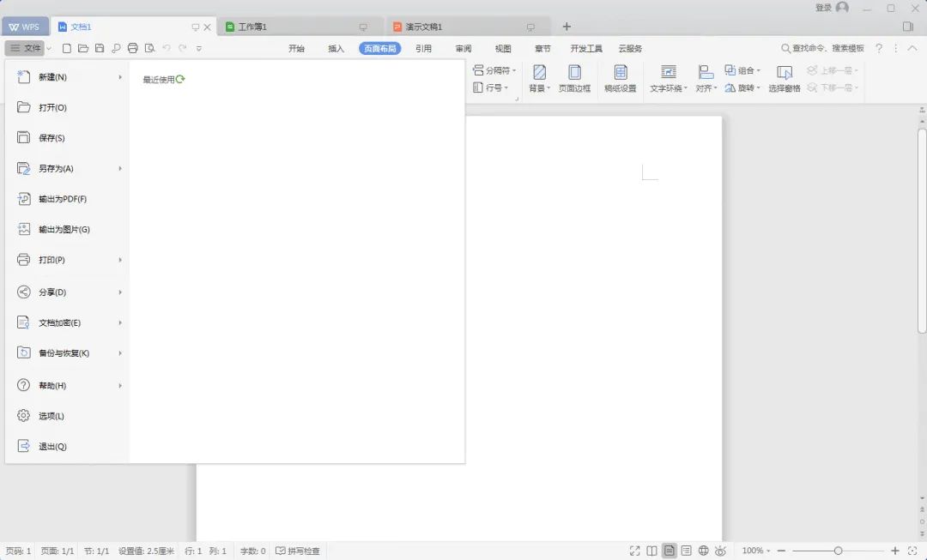Switch to the 开始 ribbon tab
The image size is (927, 560).
click(x=296, y=48)
